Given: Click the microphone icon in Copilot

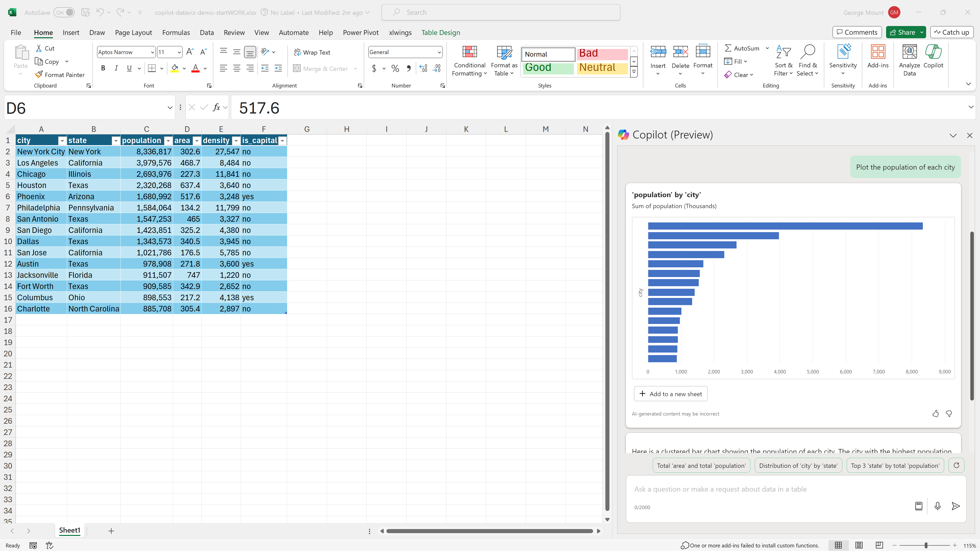Looking at the screenshot, I should [x=937, y=506].
